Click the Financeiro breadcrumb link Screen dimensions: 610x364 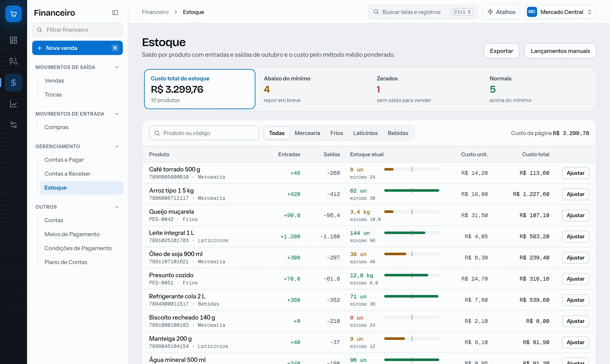point(155,12)
